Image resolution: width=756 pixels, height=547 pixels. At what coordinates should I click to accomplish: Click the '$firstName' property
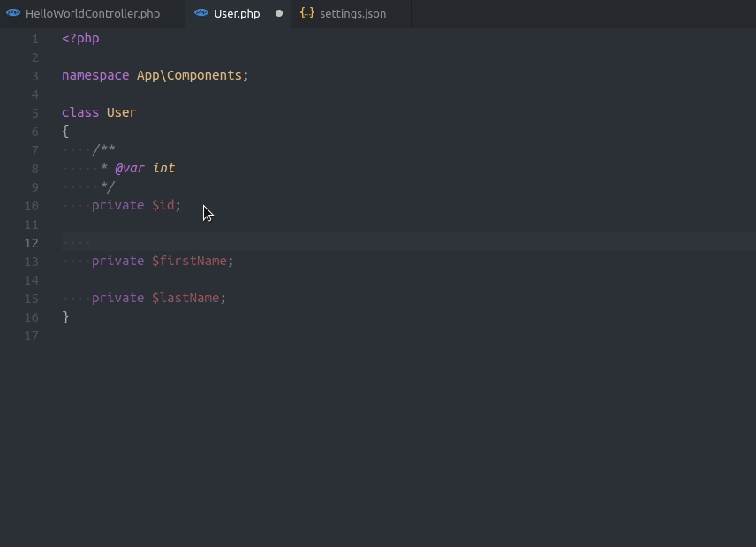coord(189,261)
